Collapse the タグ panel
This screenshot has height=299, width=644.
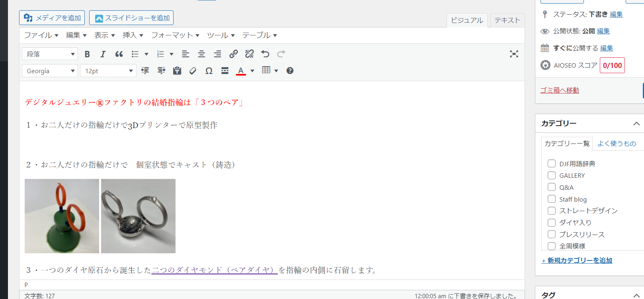pyautogui.click(x=636, y=295)
